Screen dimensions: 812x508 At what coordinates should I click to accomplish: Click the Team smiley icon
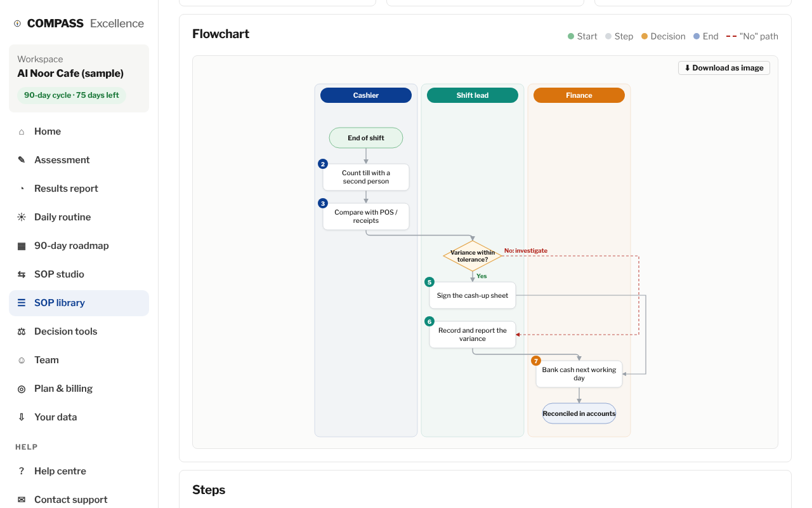(22, 360)
